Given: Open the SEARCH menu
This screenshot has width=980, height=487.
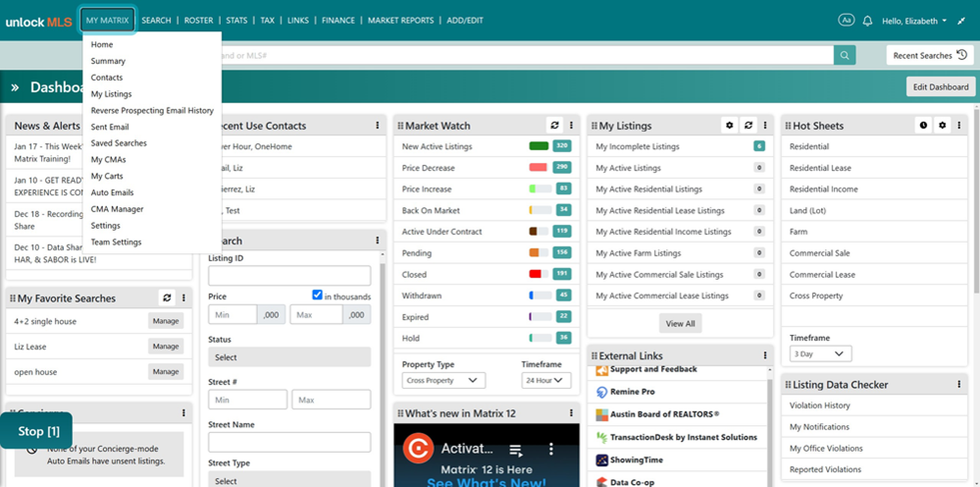Looking at the screenshot, I should [x=156, y=20].
